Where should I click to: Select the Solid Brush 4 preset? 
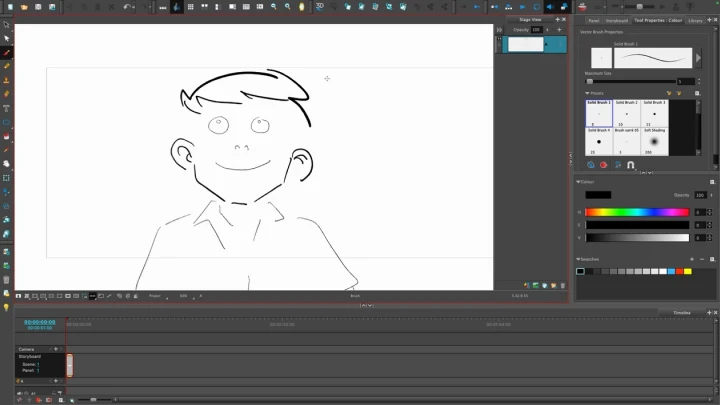pos(599,141)
